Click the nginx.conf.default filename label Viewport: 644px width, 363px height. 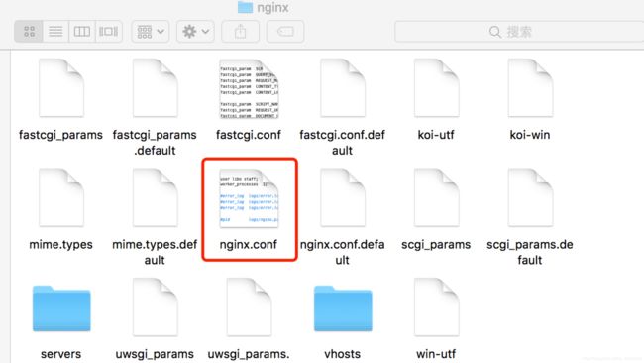tap(342, 253)
